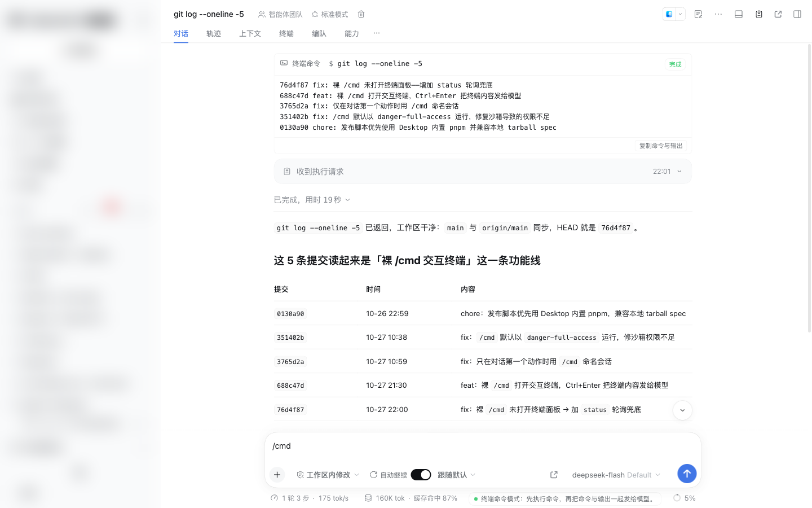Open dropdown arrow beside the app launcher
This screenshot has width=812, height=508.
681,14
